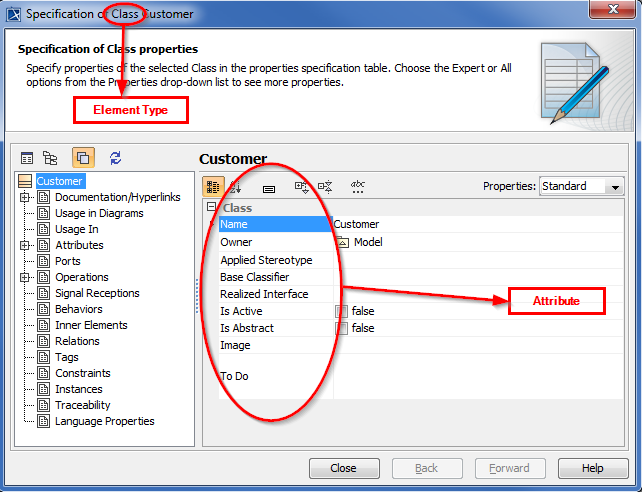Select Language Properties tree item
642x492 pixels.
tap(104, 421)
